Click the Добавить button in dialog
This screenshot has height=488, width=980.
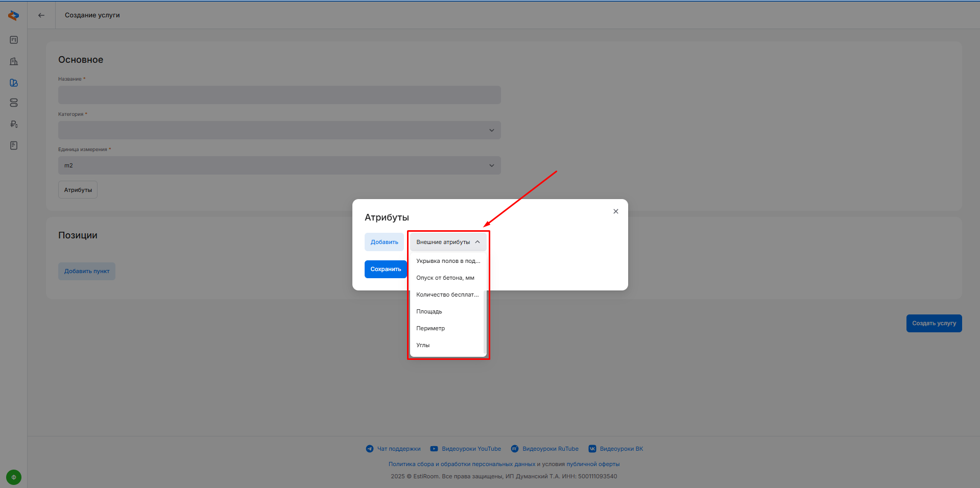(x=384, y=242)
